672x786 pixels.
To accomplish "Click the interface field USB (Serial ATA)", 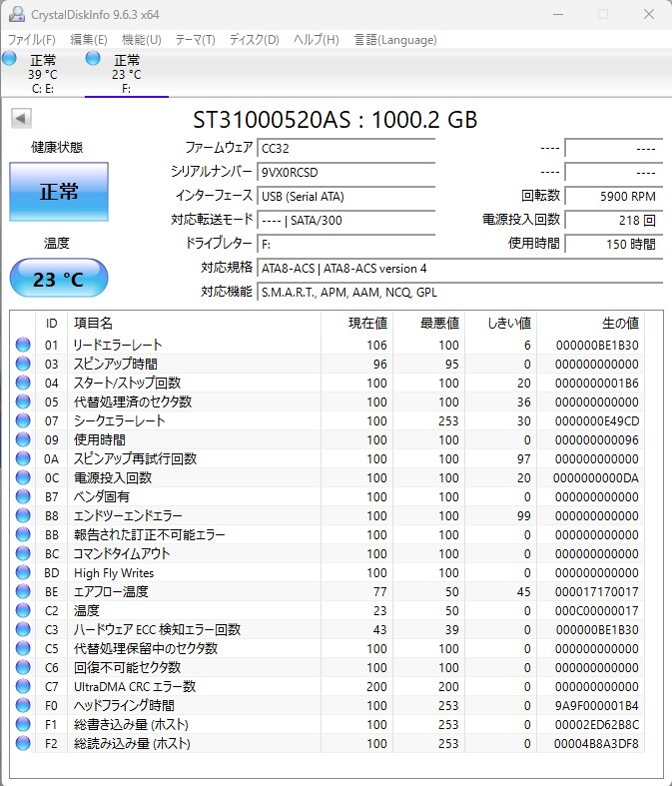I will tap(345, 197).
